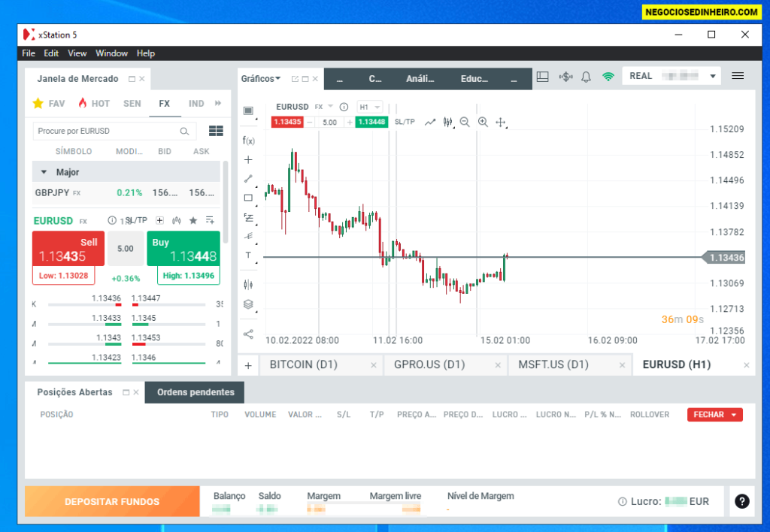Viewport: 770px width, 532px height.
Task: Select the line chart style icon in toolbar
Action: point(430,122)
